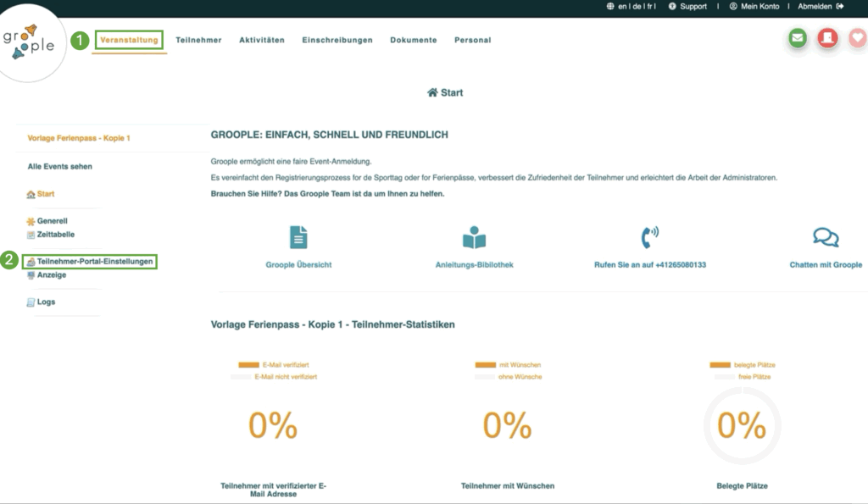Open Generell settings in sidebar
The image size is (868, 504).
point(52,221)
